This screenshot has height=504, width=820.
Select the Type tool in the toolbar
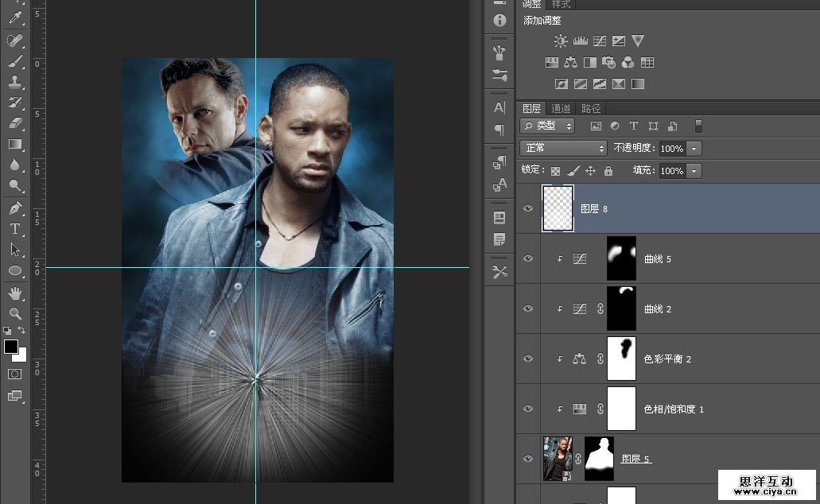click(x=15, y=228)
